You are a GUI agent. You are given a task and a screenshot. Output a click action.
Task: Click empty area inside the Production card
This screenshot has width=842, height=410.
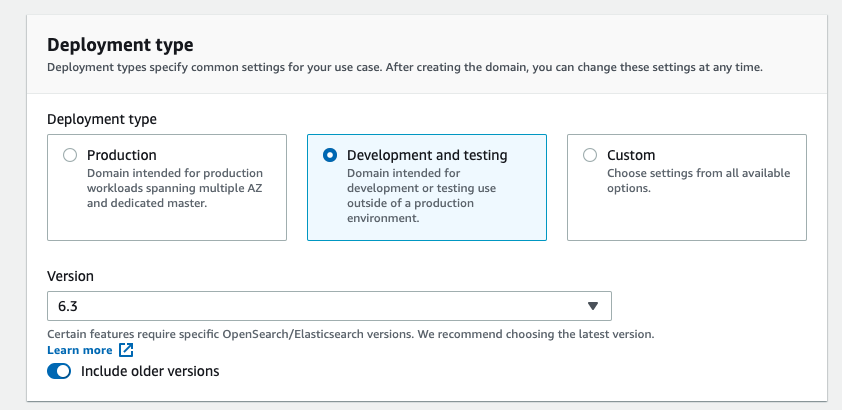point(167,225)
